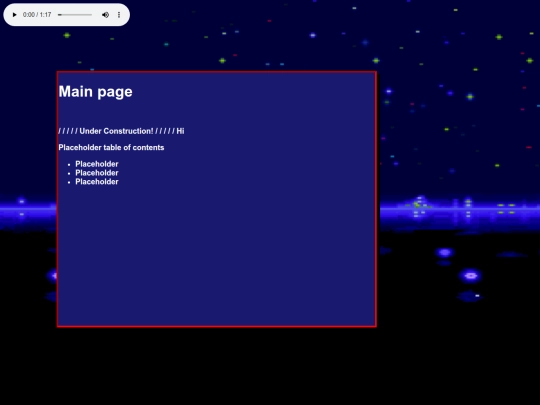Click Placeholder table of contents text
The height and width of the screenshot is (405, 540).
coord(111,147)
